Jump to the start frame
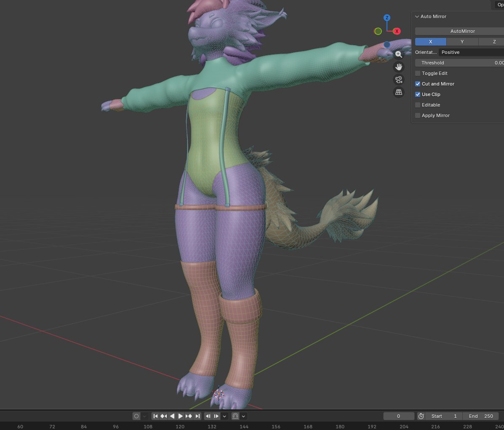 pos(155,416)
